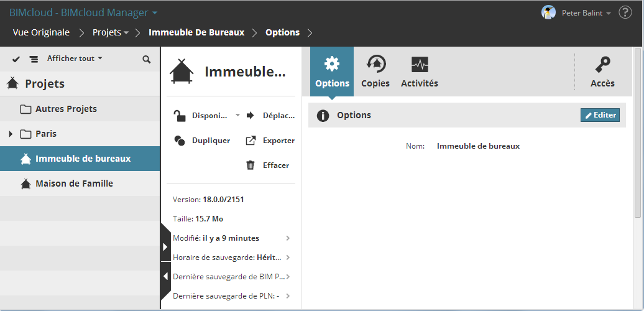Screen dimensions: 644x311
Task: Click Peter Balint's avatar picture
Action: 548,12
